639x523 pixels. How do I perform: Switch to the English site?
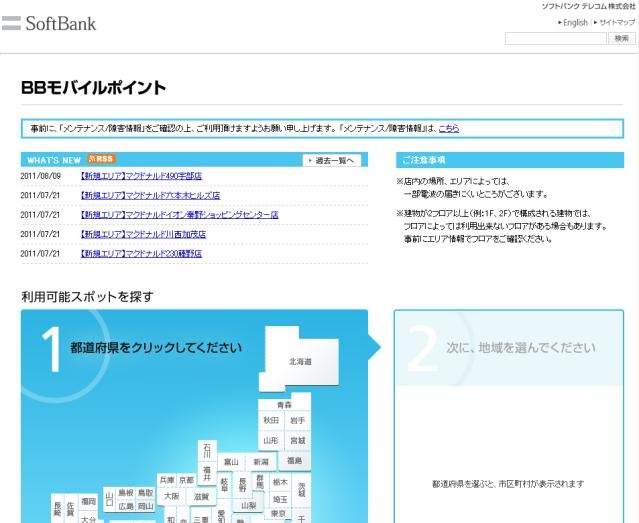coord(573,22)
